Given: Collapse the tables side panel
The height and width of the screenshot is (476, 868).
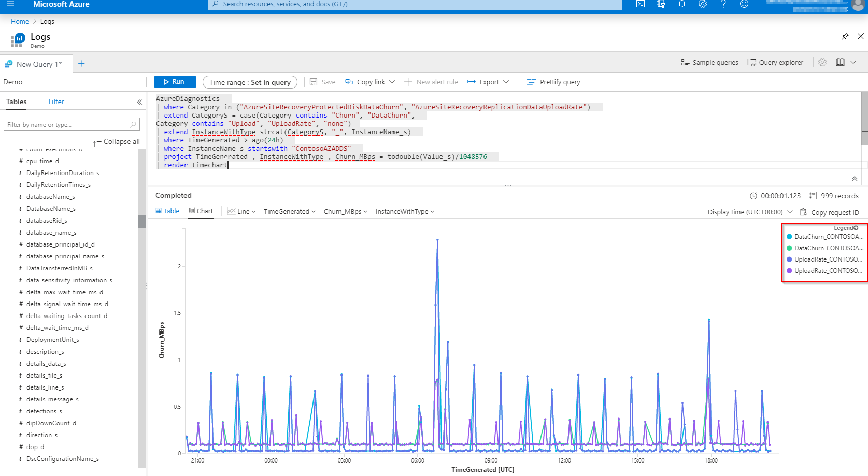Looking at the screenshot, I should pos(139,102).
